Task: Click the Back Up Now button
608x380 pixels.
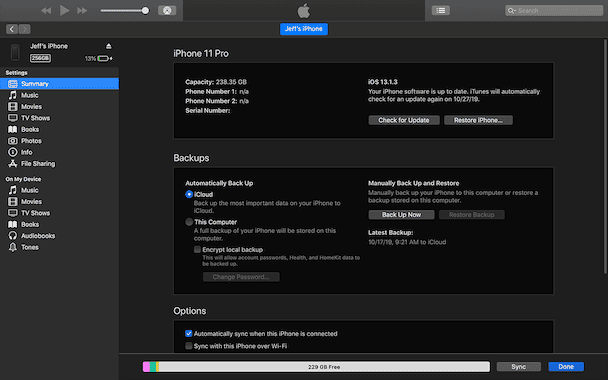Action: click(x=401, y=214)
